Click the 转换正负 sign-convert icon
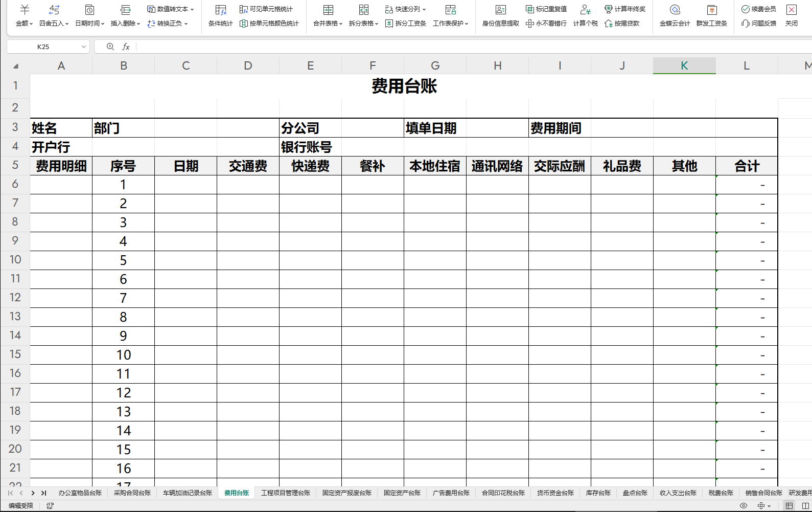Screen dimensions: 812x512 151,24
